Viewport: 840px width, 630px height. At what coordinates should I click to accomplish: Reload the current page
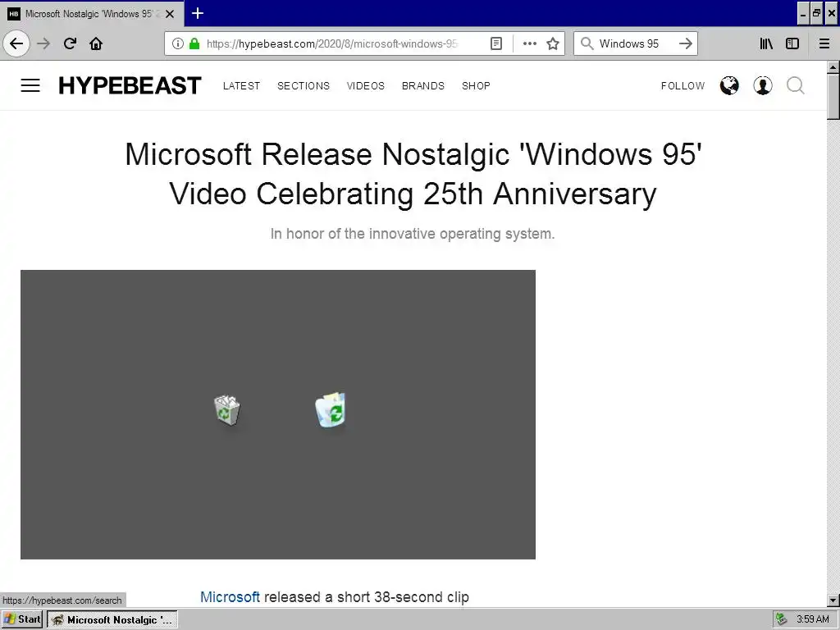point(70,43)
